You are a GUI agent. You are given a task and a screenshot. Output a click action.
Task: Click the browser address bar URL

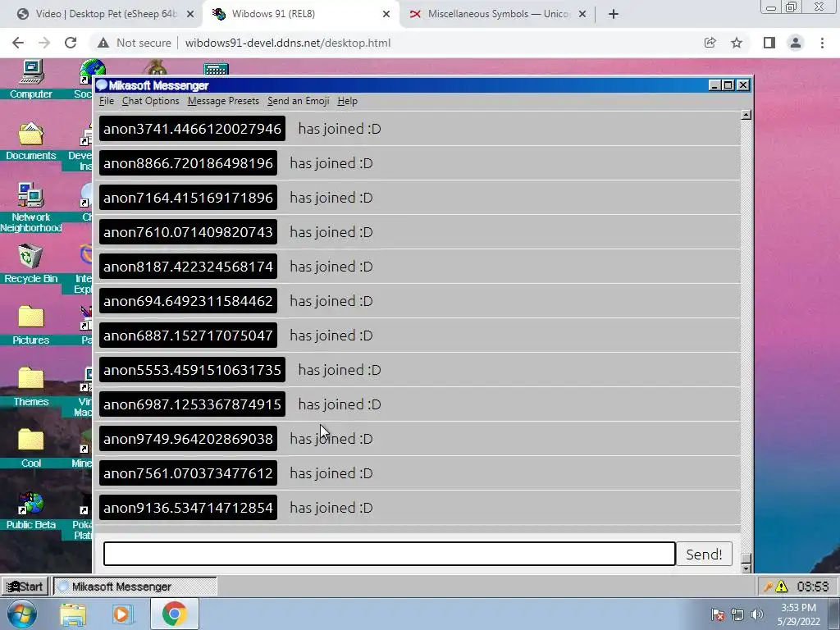click(x=288, y=43)
